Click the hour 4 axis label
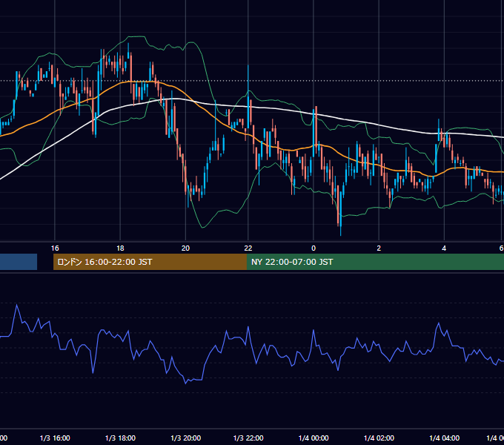 tap(444, 248)
